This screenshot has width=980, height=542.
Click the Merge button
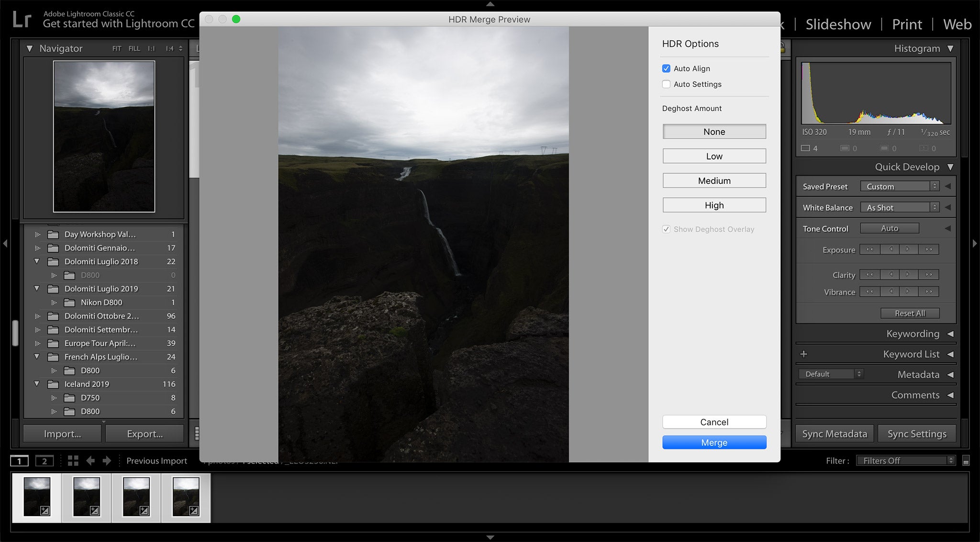pos(714,442)
